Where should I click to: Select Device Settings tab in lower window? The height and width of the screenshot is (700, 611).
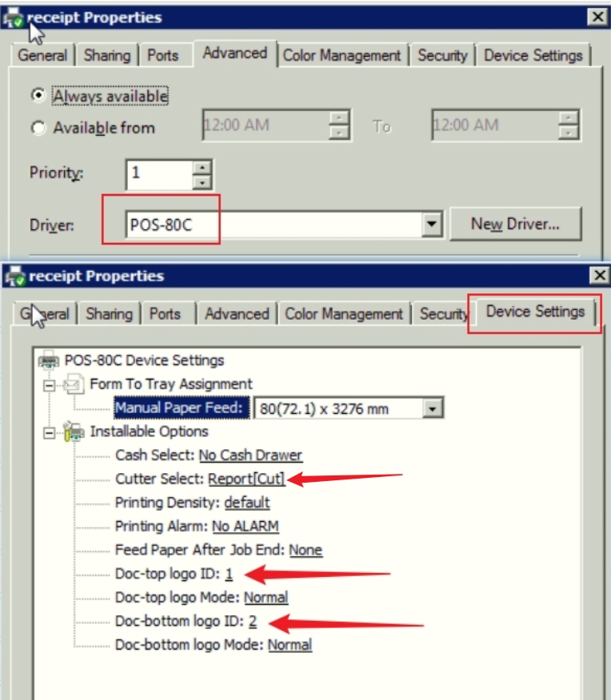coord(535,312)
